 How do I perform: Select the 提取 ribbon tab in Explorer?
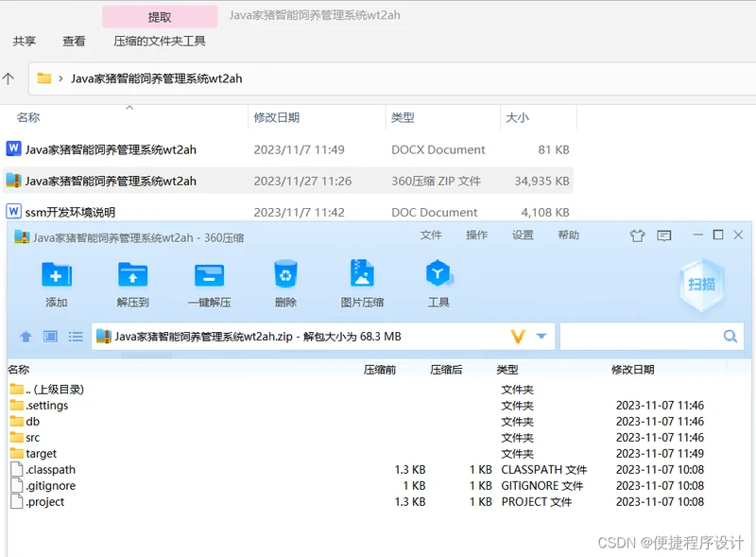click(160, 17)
